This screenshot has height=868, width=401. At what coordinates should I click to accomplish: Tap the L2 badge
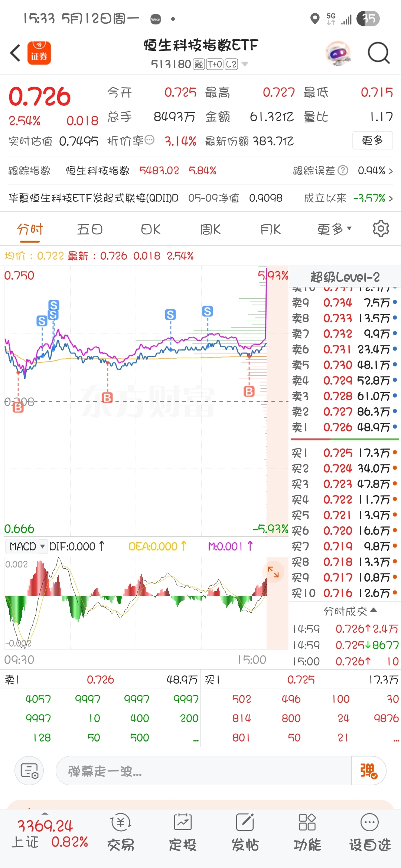[231, 64]
